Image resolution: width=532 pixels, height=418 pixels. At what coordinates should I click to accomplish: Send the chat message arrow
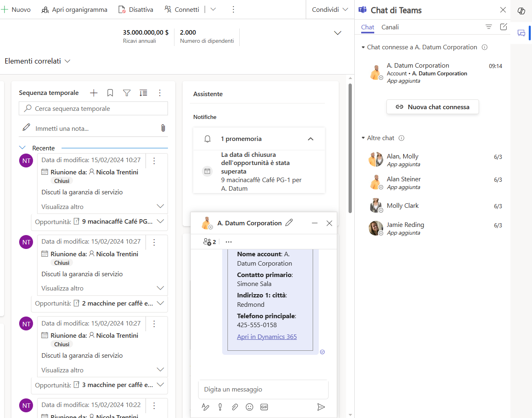tap(321, 407)
